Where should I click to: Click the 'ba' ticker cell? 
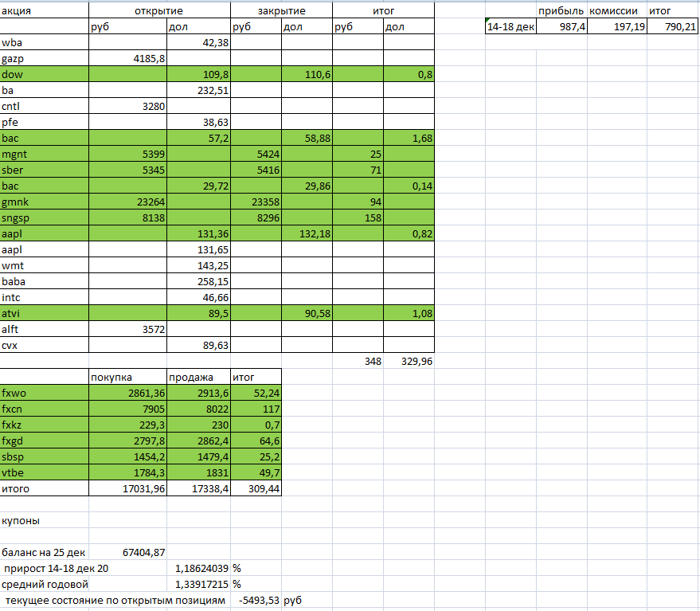coord(44,90)
